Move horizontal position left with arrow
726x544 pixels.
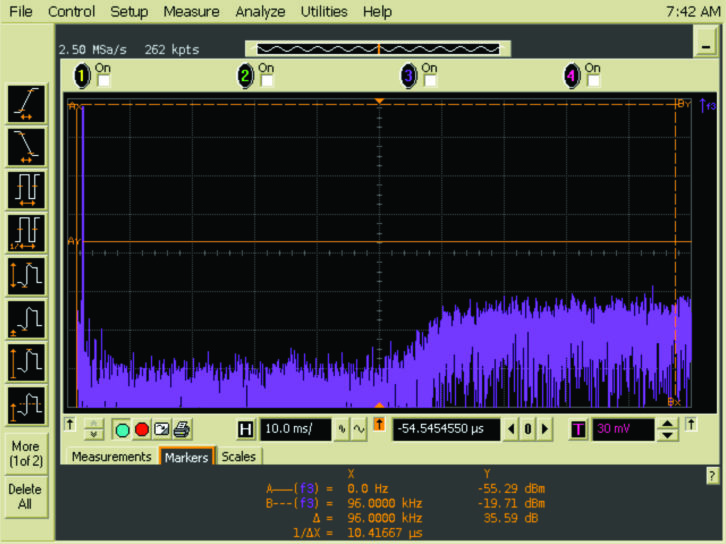(x=511, y=429)
